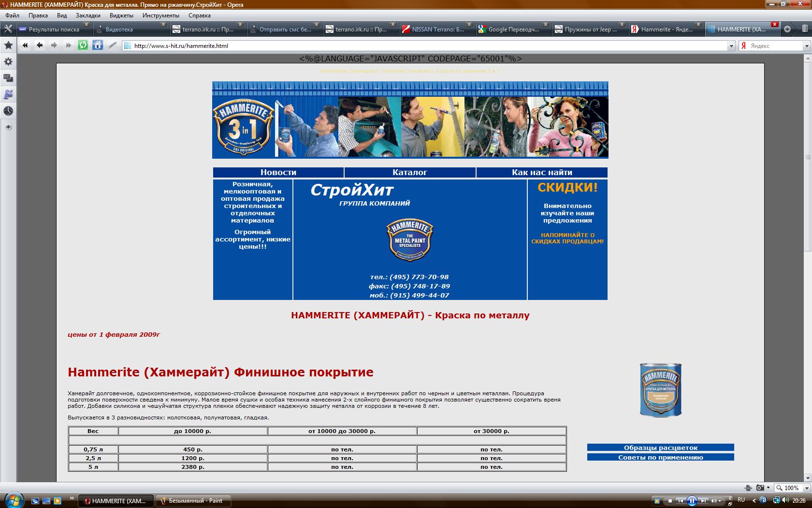The image size is (812, 508).
Task: Click the URL address field
Action: coord(425,46)
